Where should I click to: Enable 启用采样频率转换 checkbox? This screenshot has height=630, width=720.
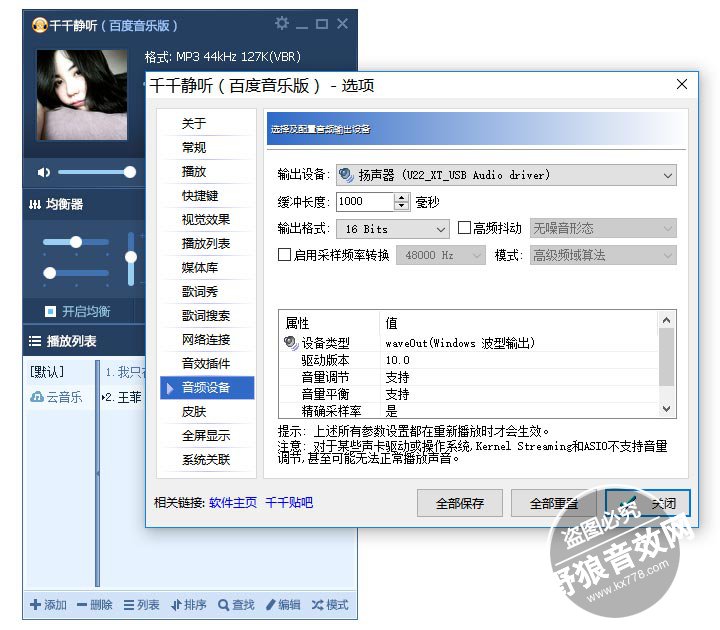(284, 254)
